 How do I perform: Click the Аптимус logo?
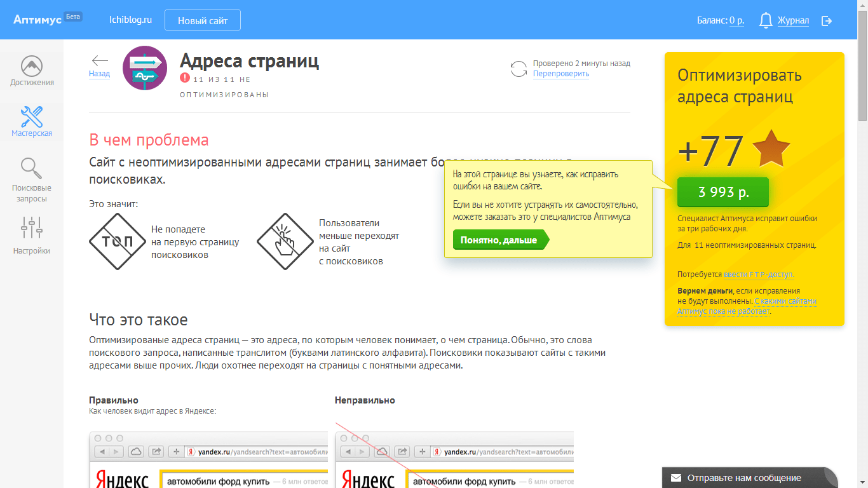pyautogui.click(x=37, y=20)
